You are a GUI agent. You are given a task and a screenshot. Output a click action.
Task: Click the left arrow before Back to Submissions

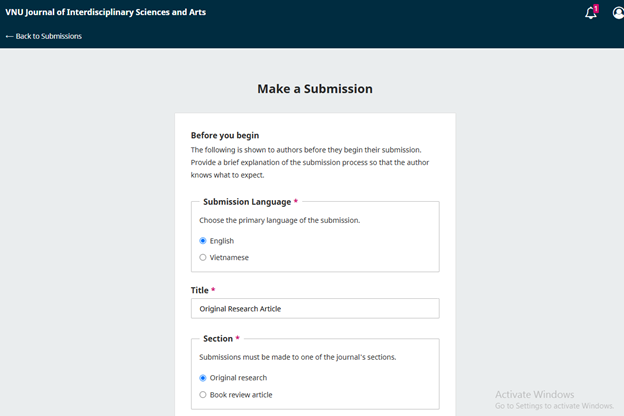click(x=10, y=36)
